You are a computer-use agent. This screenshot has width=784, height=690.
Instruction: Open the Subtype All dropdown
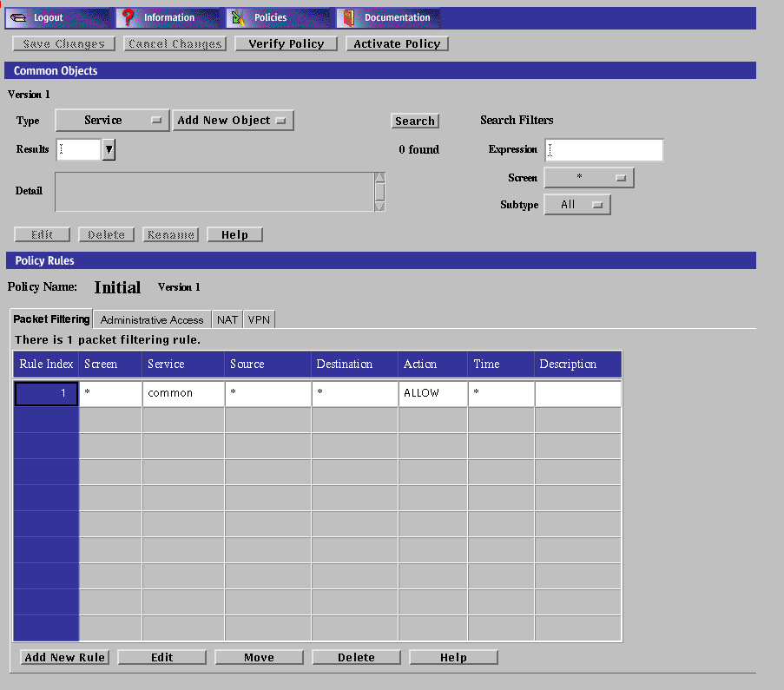point(577,205)
